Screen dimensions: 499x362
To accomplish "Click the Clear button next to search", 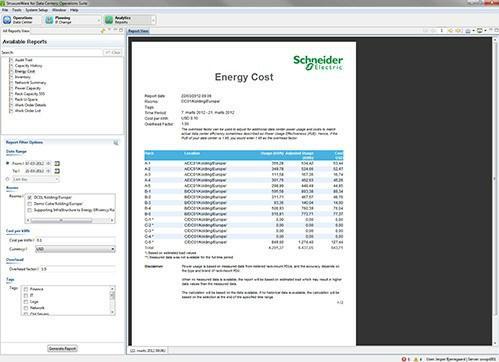I will [x=113, y=52].
